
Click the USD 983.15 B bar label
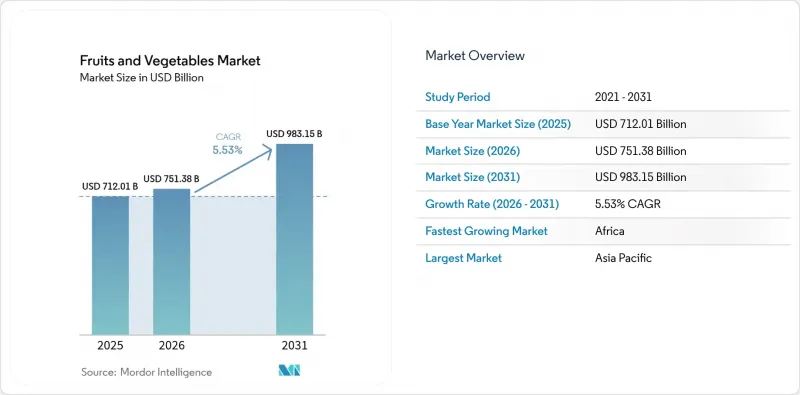pyautogui.click(x=294, y=134)
